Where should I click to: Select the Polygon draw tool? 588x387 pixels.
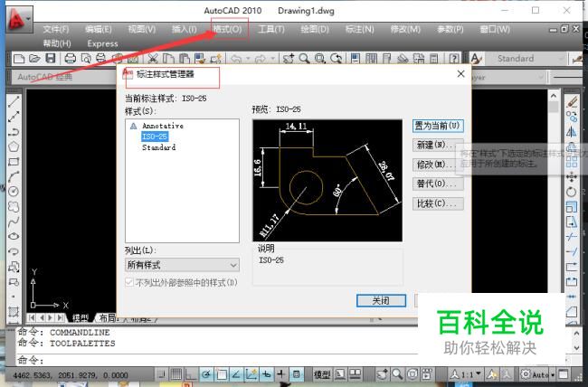[14, 146]
